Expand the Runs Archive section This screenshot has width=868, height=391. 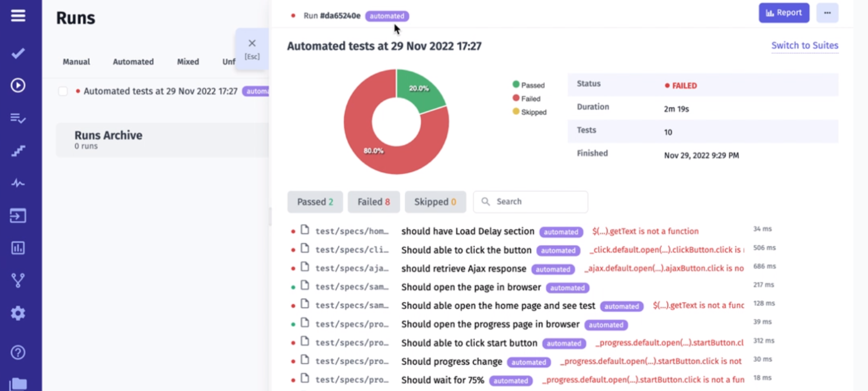[108, 139]
